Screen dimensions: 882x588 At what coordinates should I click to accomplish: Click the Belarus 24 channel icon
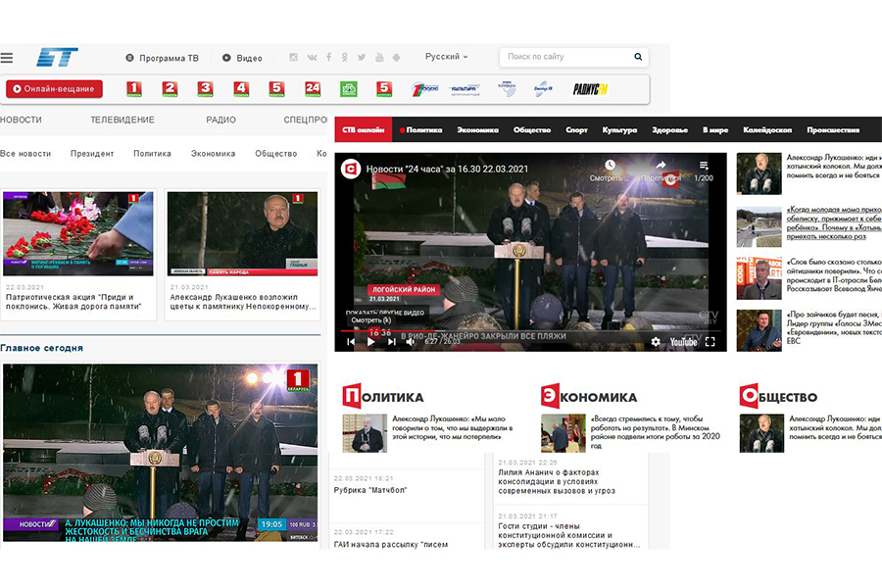coord(313,89)
